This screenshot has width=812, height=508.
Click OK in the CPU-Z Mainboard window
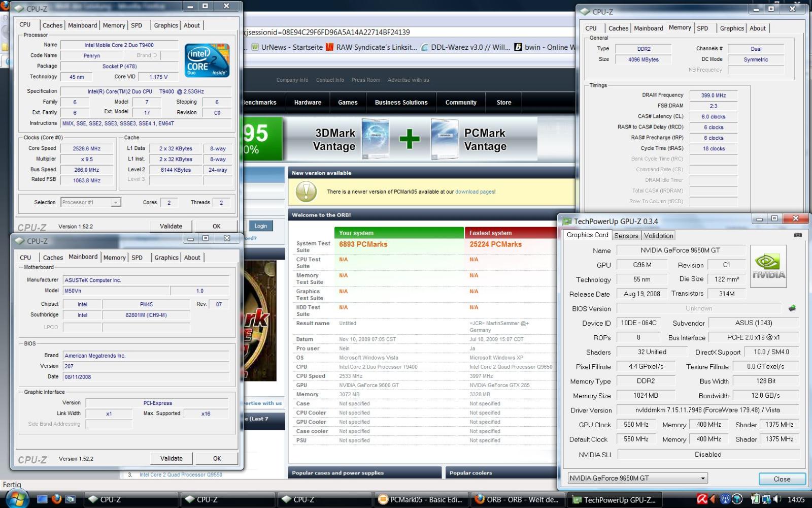(x=217, y=458)
